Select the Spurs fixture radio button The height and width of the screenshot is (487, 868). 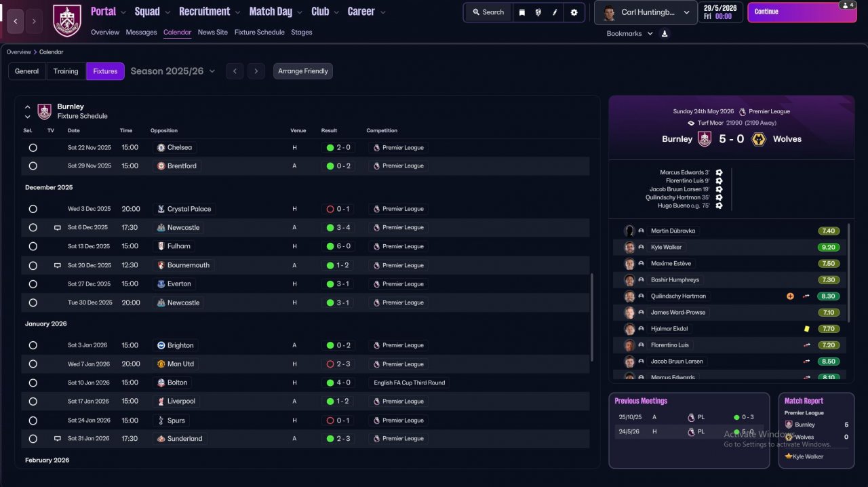(33, 421)
